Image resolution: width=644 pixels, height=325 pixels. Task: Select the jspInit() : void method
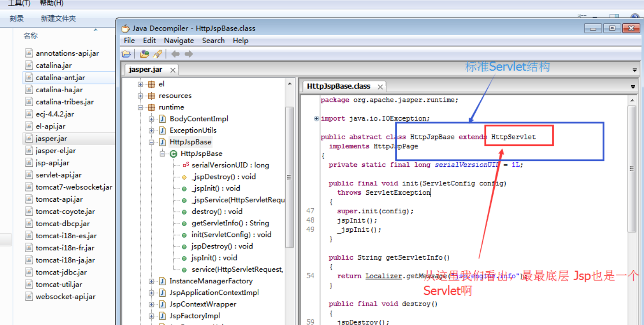214,258
